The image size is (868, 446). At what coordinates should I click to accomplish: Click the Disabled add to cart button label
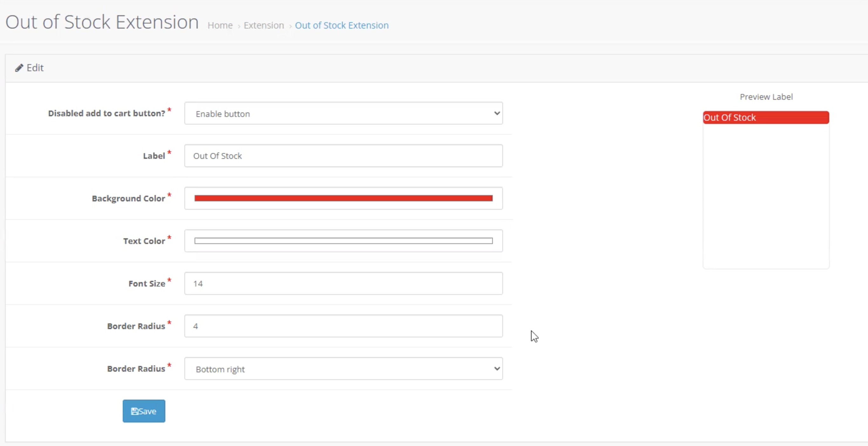coord(107,113)
